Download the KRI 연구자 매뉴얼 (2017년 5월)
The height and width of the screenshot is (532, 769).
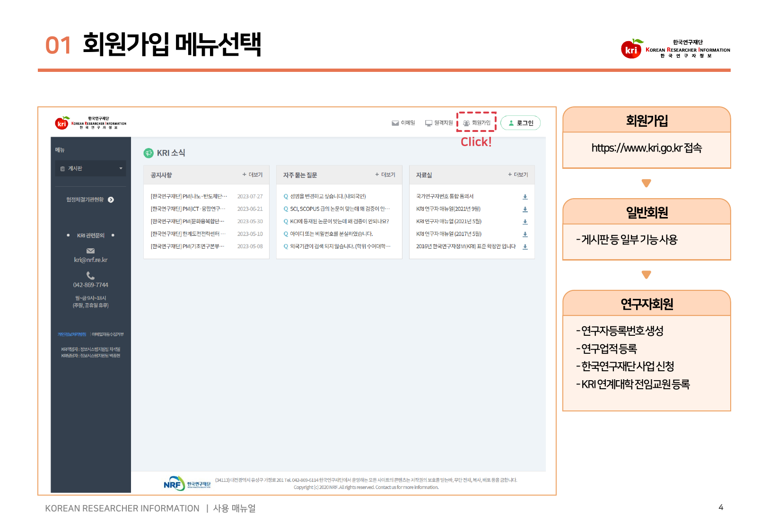[525, 234]
